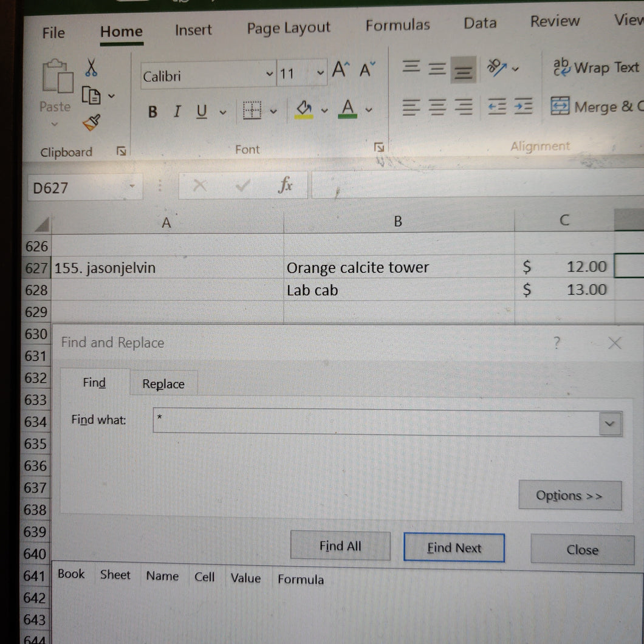Click the Cut scissors icon
The image size is (644, 644).
[x=91, y=68]
